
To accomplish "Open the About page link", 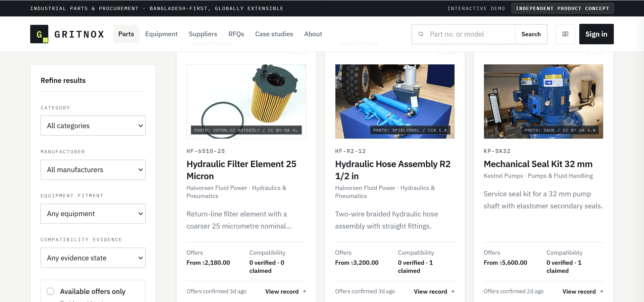I will coord(313,34).
